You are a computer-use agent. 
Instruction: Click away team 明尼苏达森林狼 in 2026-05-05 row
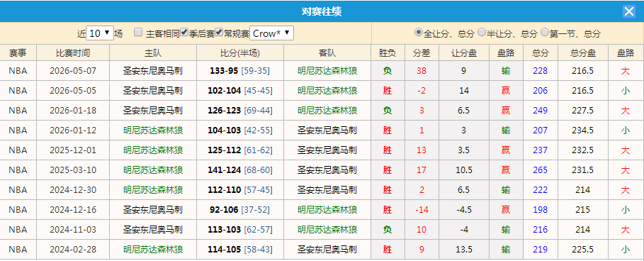[327, 90]
